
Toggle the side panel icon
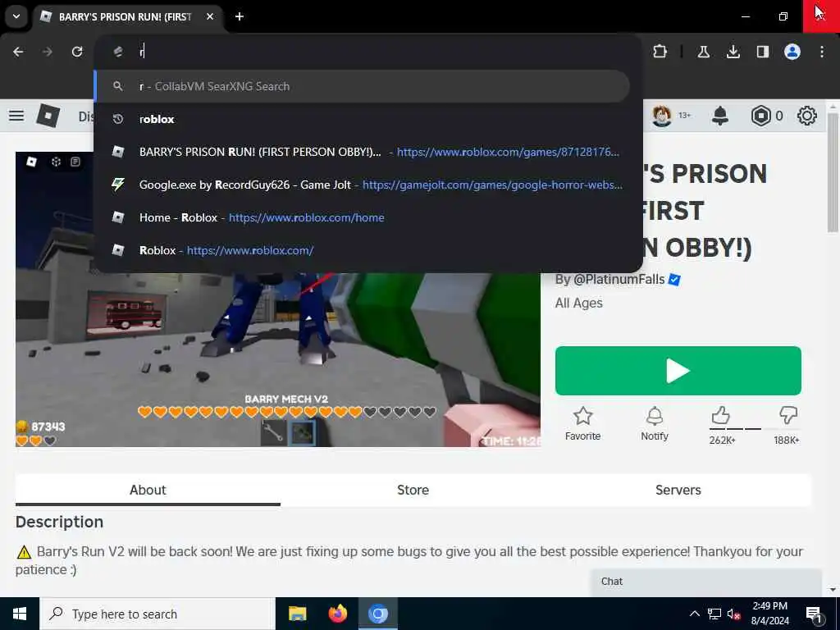pyautogui.click(x=762, y=52)
